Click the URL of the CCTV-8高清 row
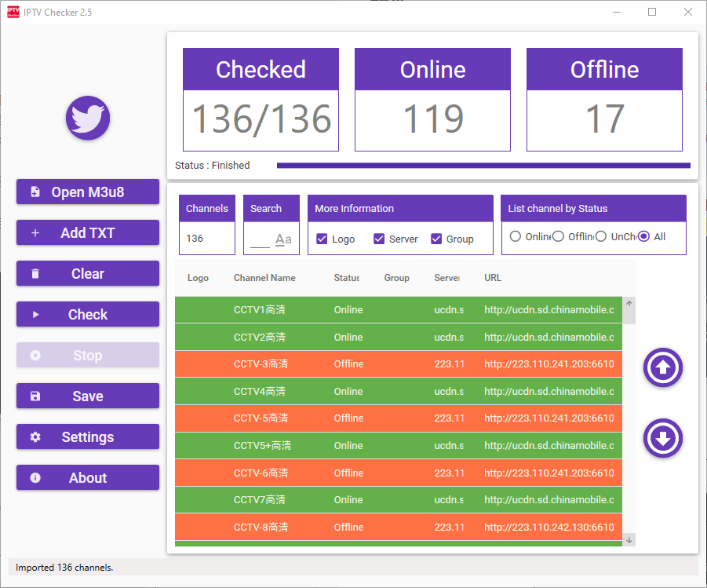This screenshot has height=588, width=707. (x=549, y=527)
